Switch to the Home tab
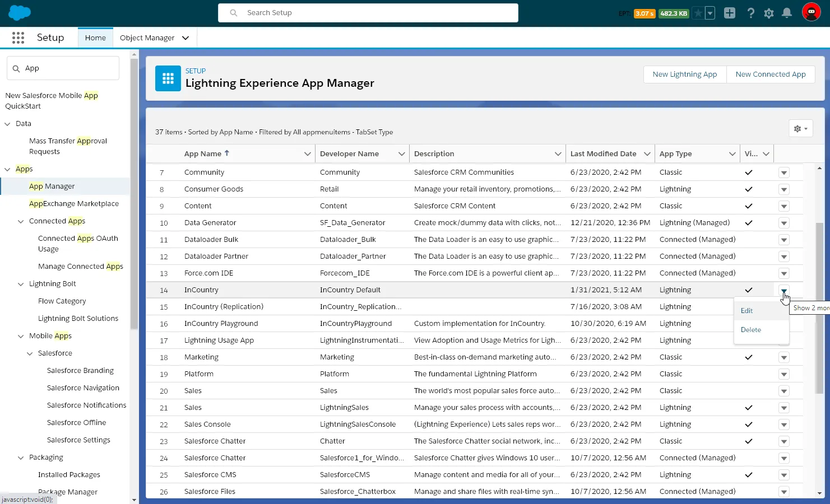The height and width of the screenshot is (504, 830). (95, 38)
